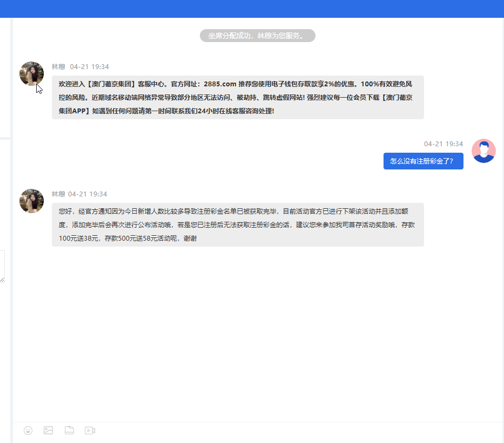
Task: Click the send video icon
Action: [90, 431]
